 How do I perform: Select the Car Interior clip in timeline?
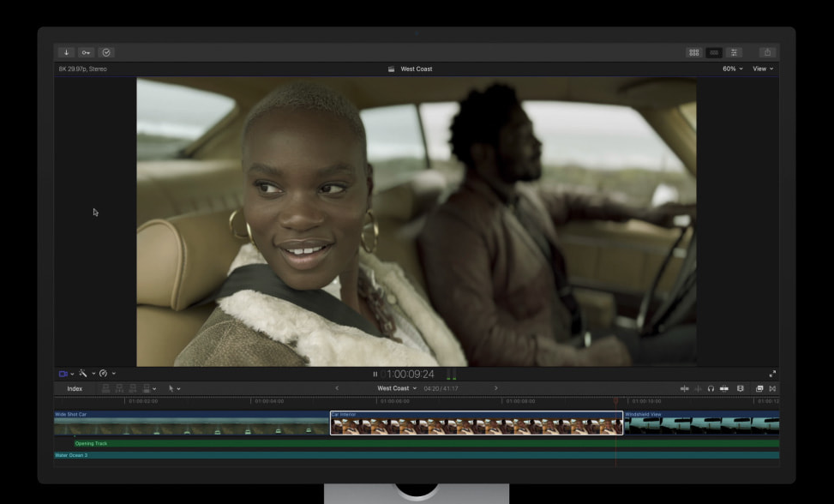(x=476, y=425)
